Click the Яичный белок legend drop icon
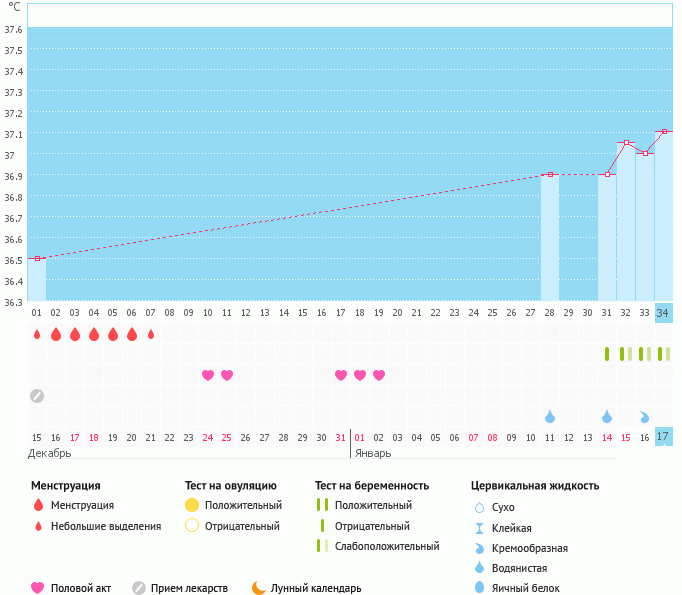This screenshot has width=682, height=595. coord(480,588)
